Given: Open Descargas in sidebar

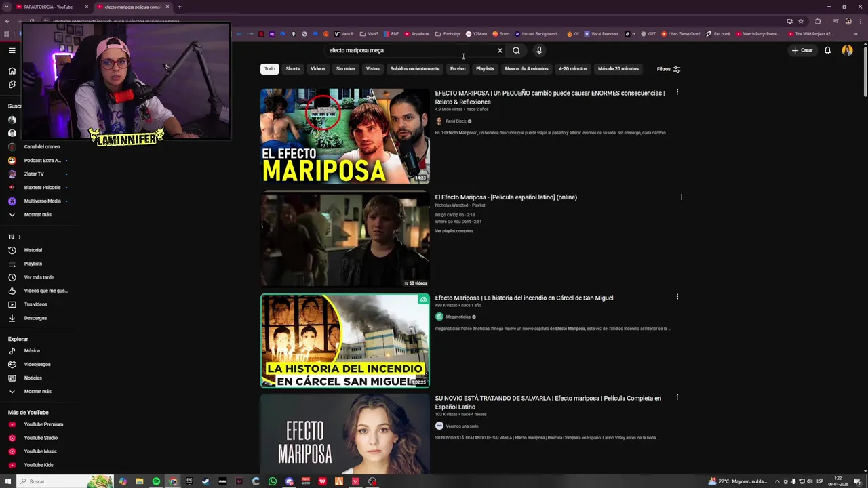Looking at the screenshot, I should click(x=35, y=318).
